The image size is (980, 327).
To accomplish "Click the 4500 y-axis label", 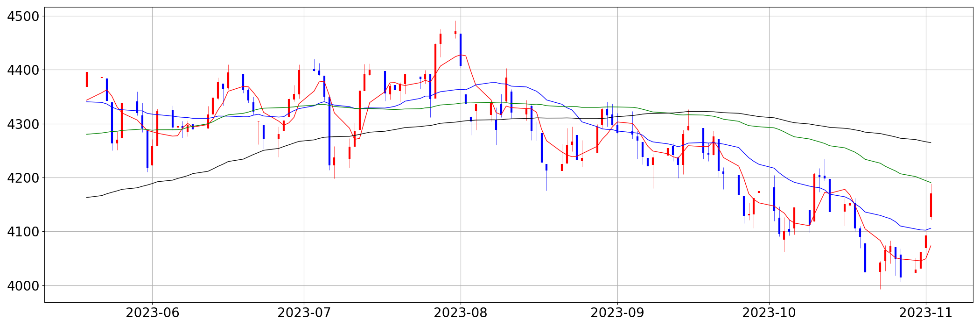I will (x=24, y=16).
